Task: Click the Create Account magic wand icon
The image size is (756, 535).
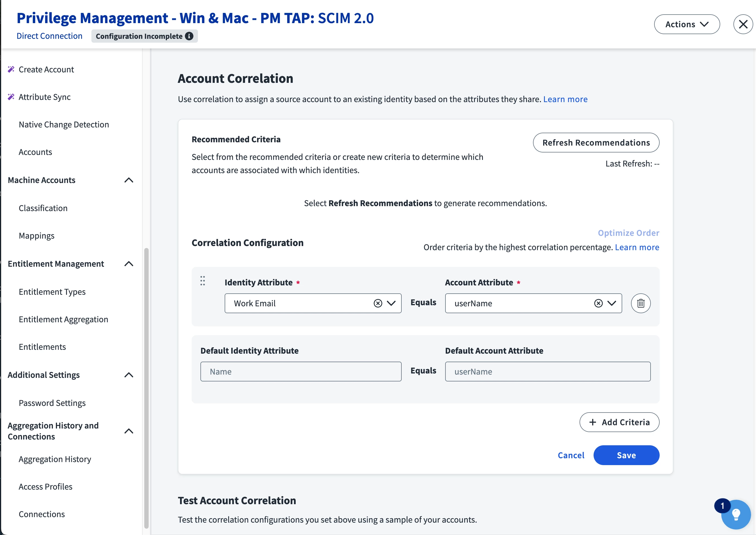Action: [x=11, y=69]
